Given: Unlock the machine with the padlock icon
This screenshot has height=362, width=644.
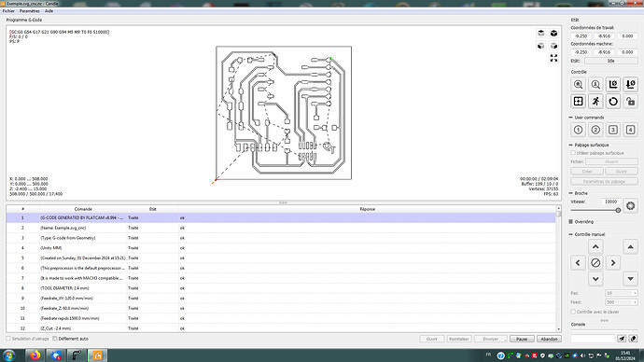Looking at the screenshot, I should (630, 101).
